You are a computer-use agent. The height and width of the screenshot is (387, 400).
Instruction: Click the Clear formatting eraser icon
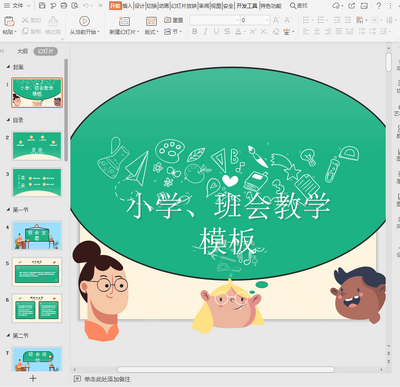pyautogui.click(x=276, y=32)
